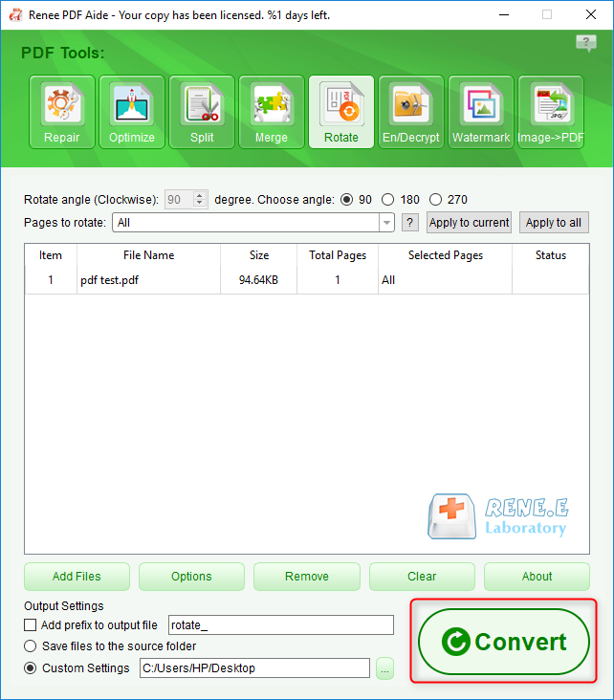614x700 pixels.
Task: Click the Total Pages column header
Action: 338,255
